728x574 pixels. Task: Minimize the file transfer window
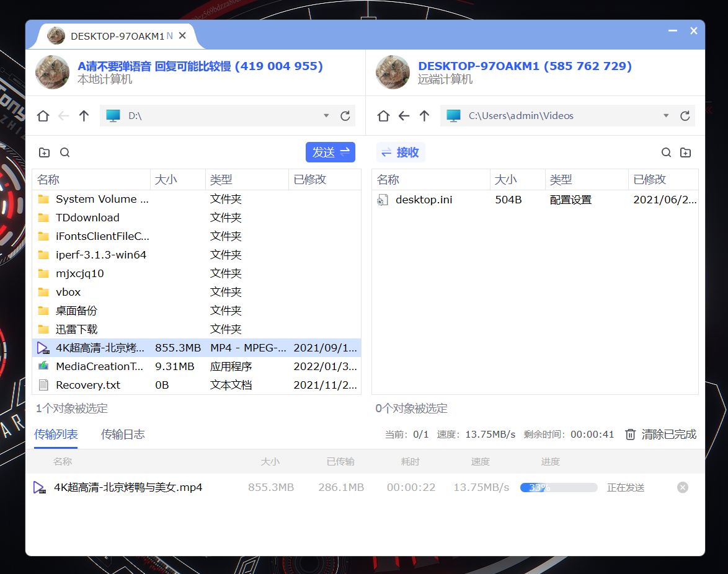point(673,30)
